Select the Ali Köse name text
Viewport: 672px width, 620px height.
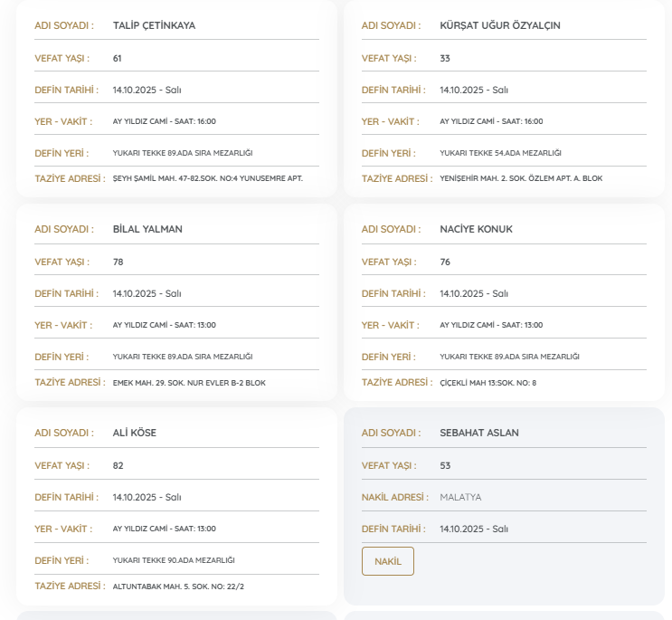click(135, 433)
